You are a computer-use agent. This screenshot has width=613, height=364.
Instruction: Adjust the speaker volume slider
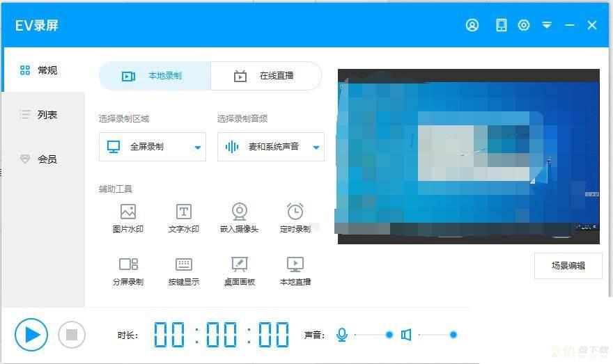pos(437,335)
